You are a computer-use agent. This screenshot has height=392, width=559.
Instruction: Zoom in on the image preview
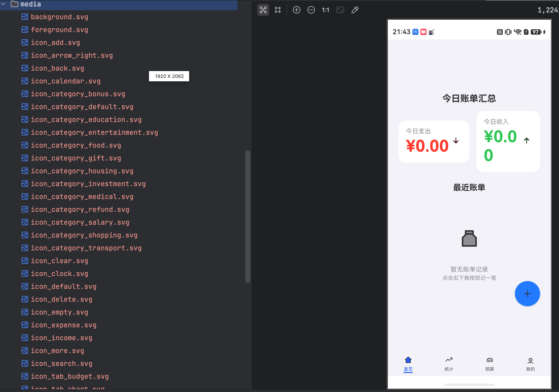tap(296, 10)
